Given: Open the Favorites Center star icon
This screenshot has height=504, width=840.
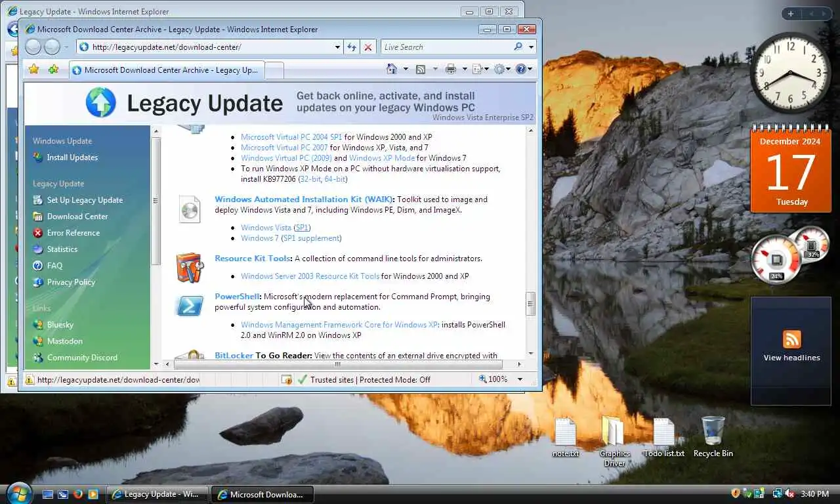Looking at the screenshot, I should [x=33, y=70].
